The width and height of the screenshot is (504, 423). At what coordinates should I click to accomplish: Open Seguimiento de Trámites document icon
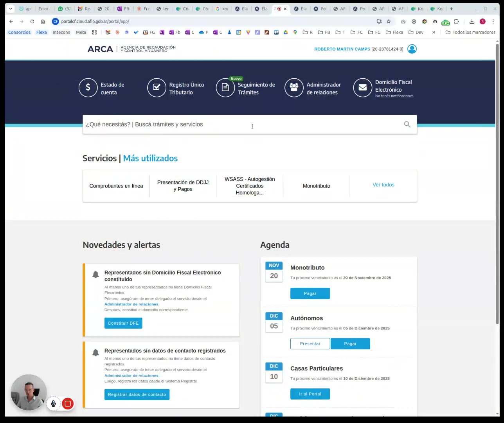225,88
